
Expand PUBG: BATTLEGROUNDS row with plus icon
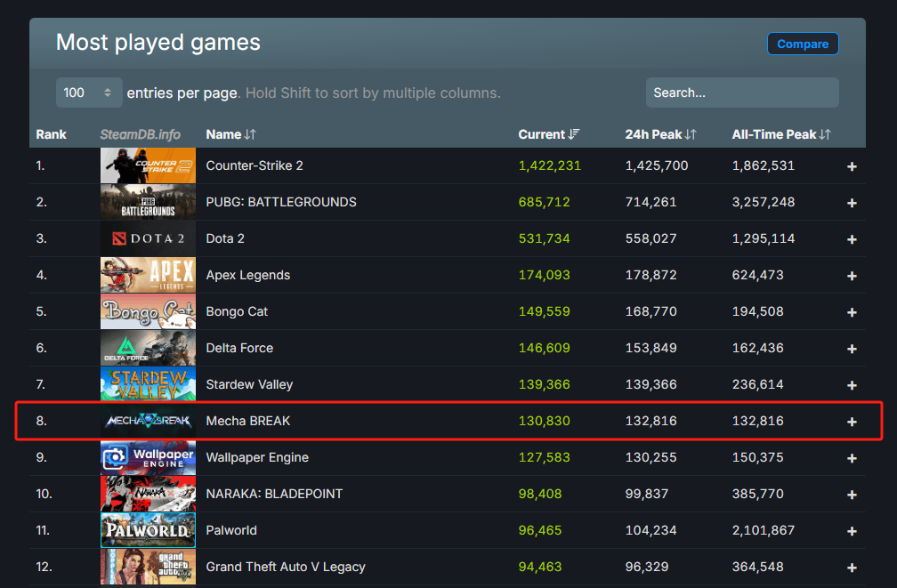click(852, 203)
